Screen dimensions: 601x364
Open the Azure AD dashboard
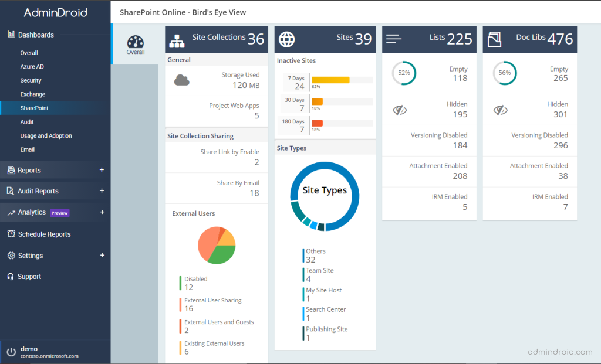[x=32, y=67]
